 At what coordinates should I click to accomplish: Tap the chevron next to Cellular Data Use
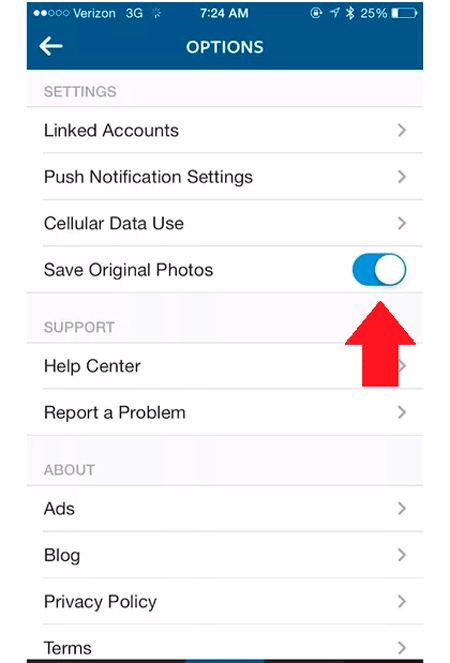tap(402, 223)
